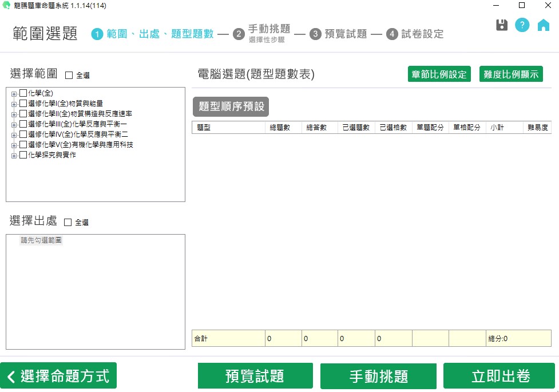Check the 全選 box for 選擇出處
Image resolution: width=559 pixels, height=392 pixels.
[68, 222]
